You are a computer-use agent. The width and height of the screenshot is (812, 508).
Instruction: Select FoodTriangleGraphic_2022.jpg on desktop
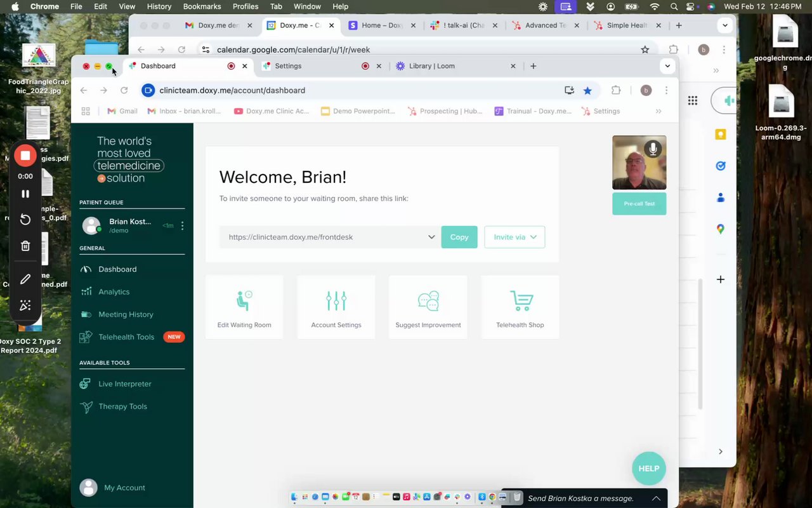pos(39,69)
